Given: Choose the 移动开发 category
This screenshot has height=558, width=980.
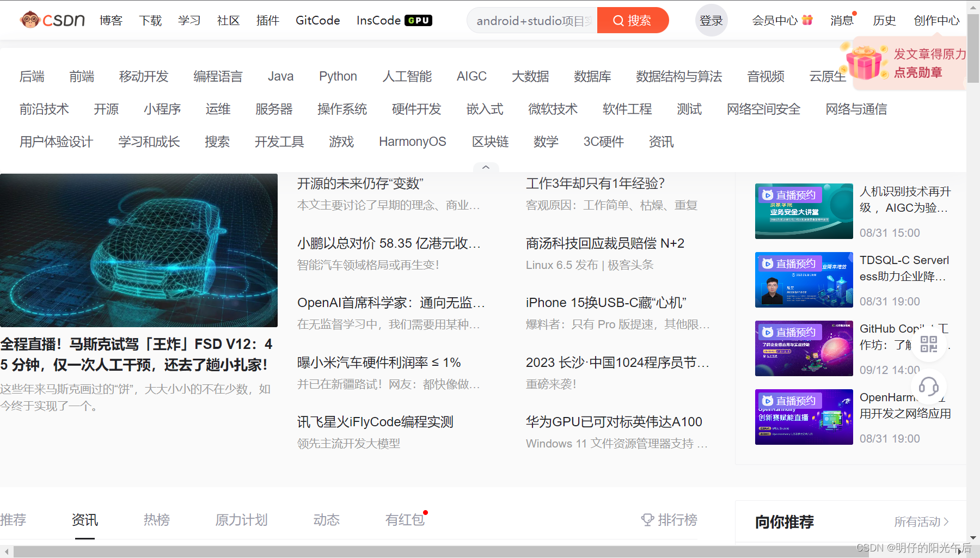Looking at the screenshot, I should [x=144, y=76].
